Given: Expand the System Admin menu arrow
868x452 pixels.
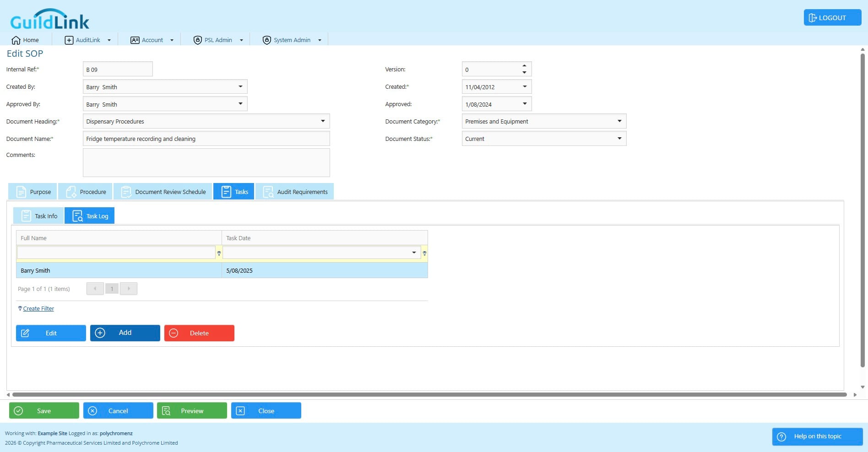Looking at the screenshot, I should 320,40.
